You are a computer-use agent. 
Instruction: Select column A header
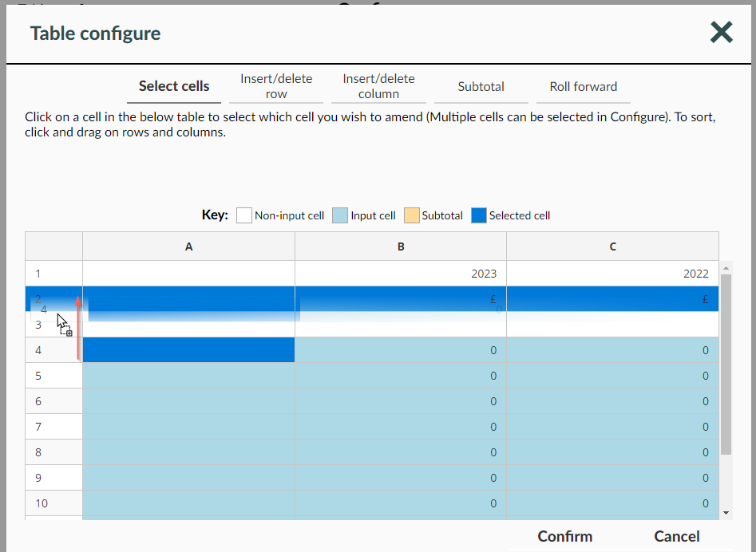point(188,246)
